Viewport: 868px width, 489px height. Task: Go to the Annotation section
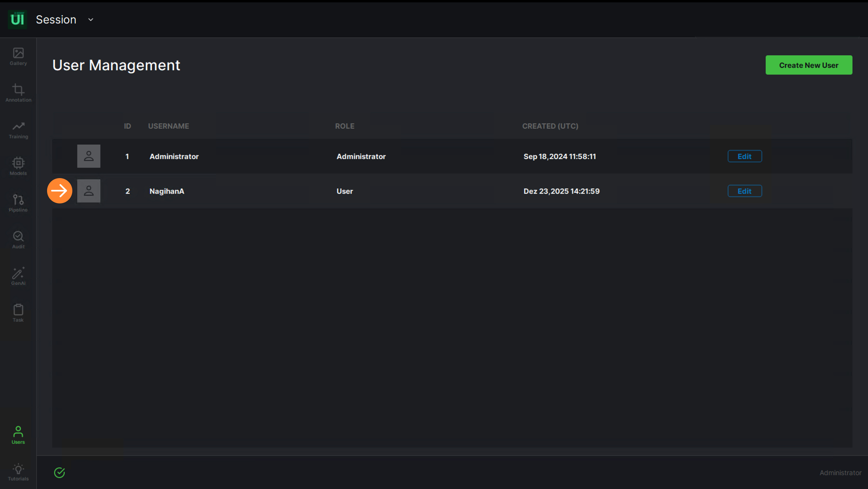click(x=18, y=93)
